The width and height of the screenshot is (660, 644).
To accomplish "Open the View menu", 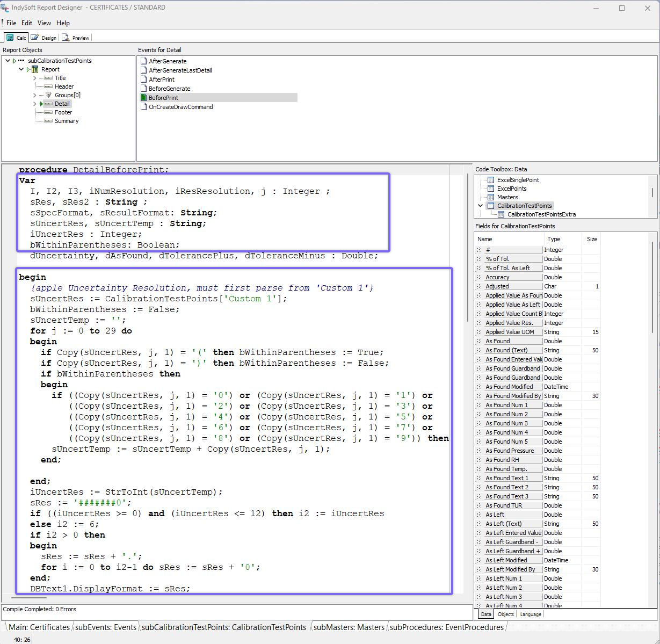I will click(x=44, y=23).
